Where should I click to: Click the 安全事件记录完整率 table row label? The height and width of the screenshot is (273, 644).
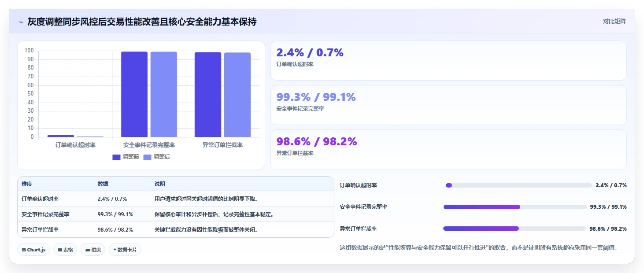tap(45, 214)
